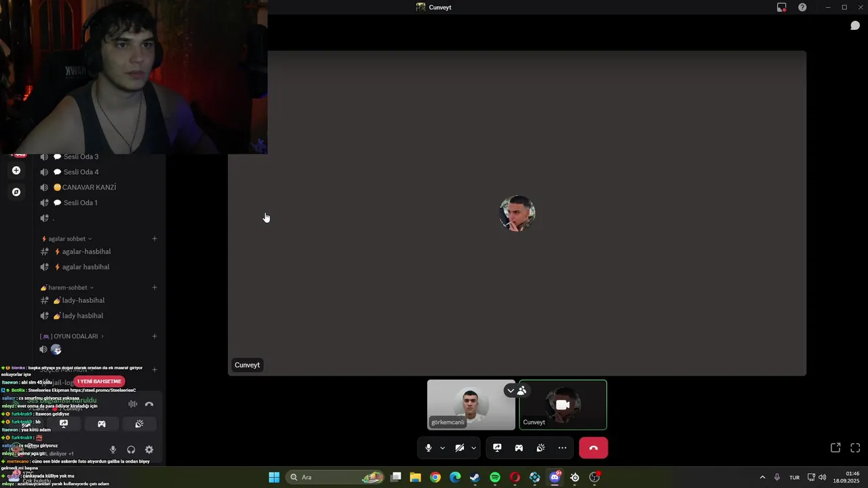Open camera options arrow beside camera button

point(473,448)
